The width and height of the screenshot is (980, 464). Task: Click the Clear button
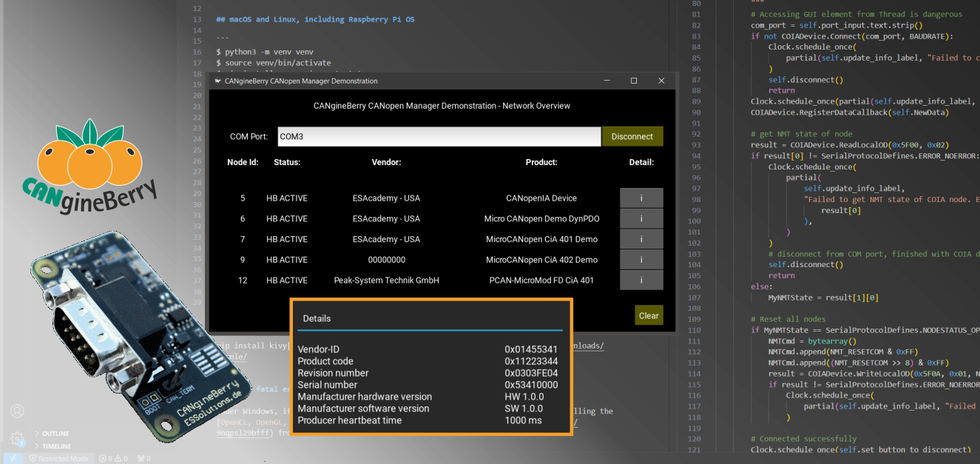(x=649, y=315)
